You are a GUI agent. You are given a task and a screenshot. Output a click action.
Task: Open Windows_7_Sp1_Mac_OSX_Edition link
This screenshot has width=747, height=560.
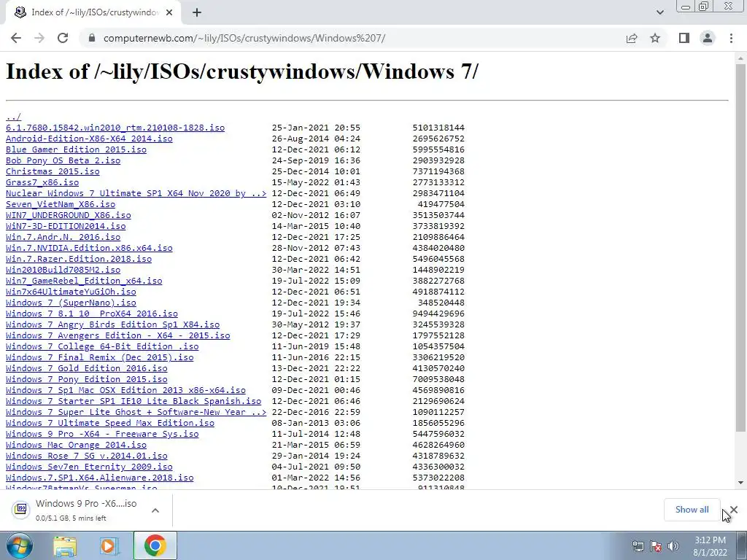pos(125,391)
